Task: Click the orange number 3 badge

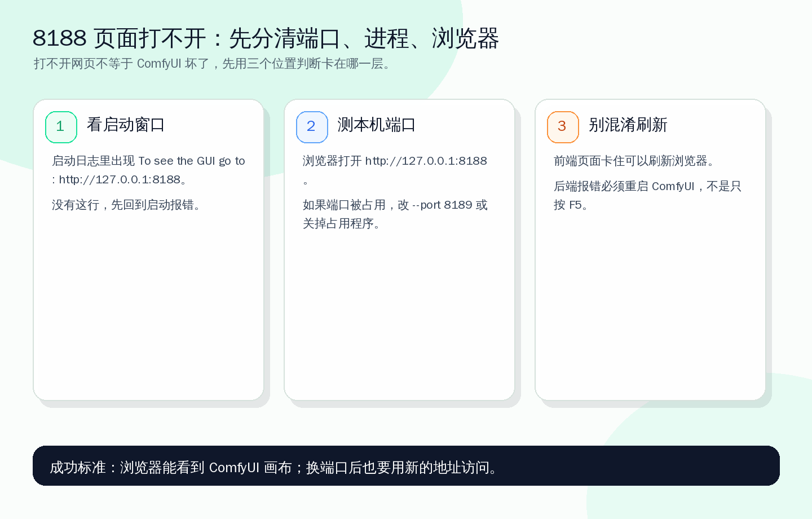Action: tap(563, 127)
